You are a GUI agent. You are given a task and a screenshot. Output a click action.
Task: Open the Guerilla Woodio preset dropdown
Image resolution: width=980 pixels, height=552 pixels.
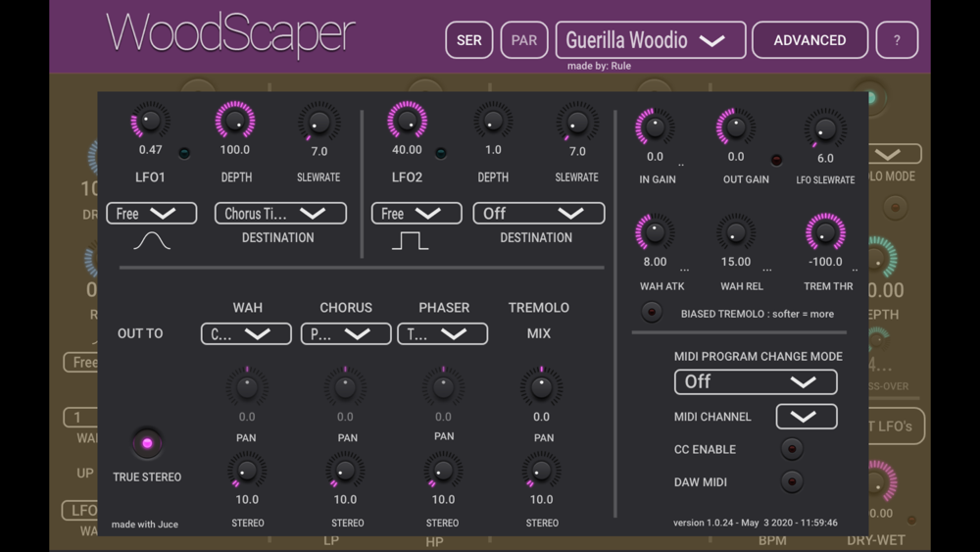tap(650, 40)
